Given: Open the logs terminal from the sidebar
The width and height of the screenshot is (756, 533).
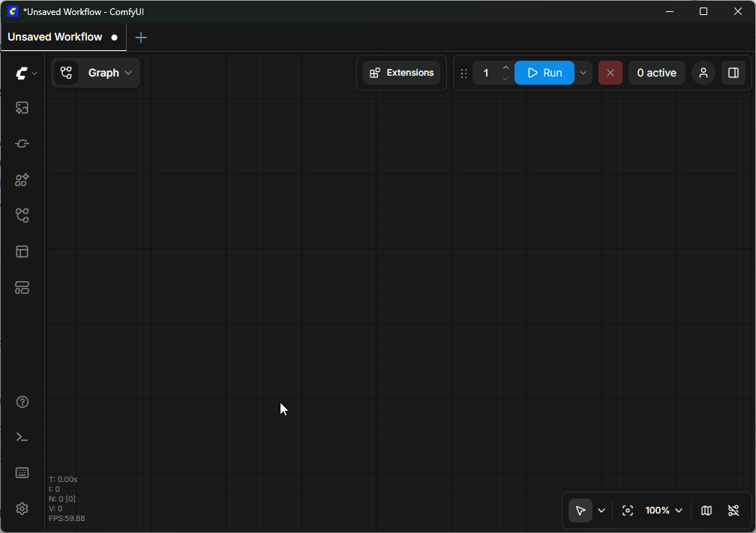Looking at the screenshot, I should pos(22,437).
